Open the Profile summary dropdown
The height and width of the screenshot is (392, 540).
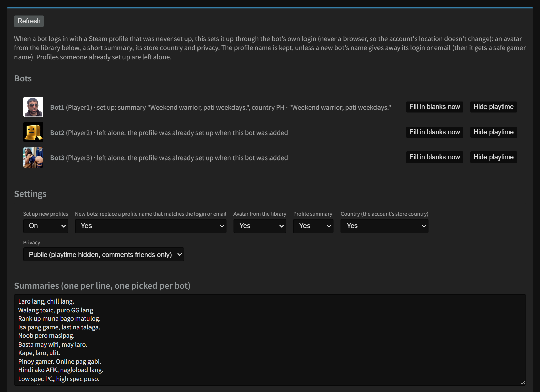(x=313, y=226)
